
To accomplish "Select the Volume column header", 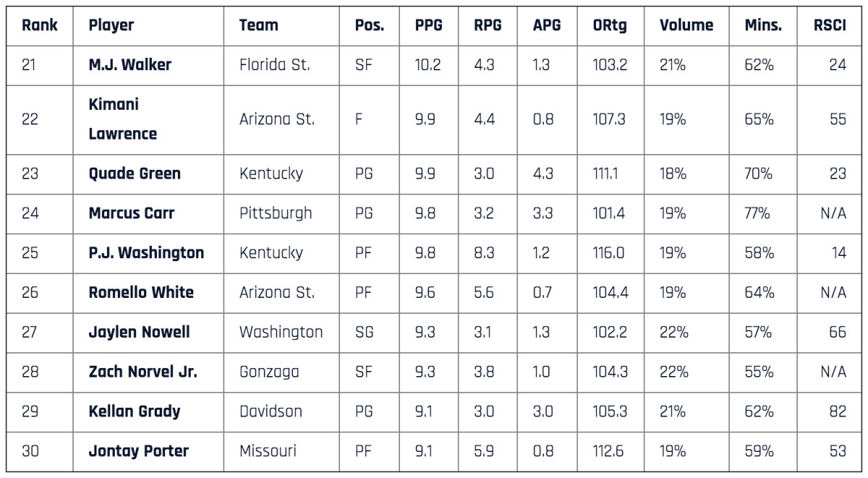I will [x=686, y=25].
